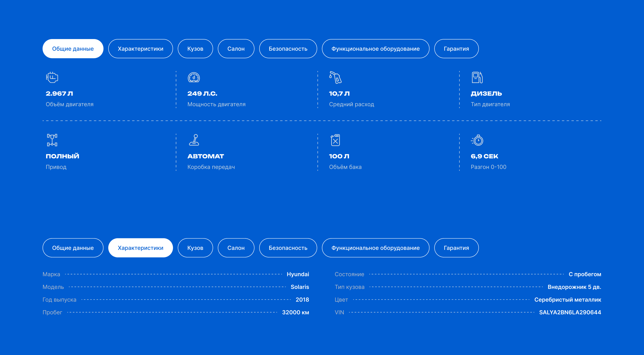This screenshot has width=644, height=355.
Task: Select the bottom Общие данные tab
Action: (x=73, y=248)
